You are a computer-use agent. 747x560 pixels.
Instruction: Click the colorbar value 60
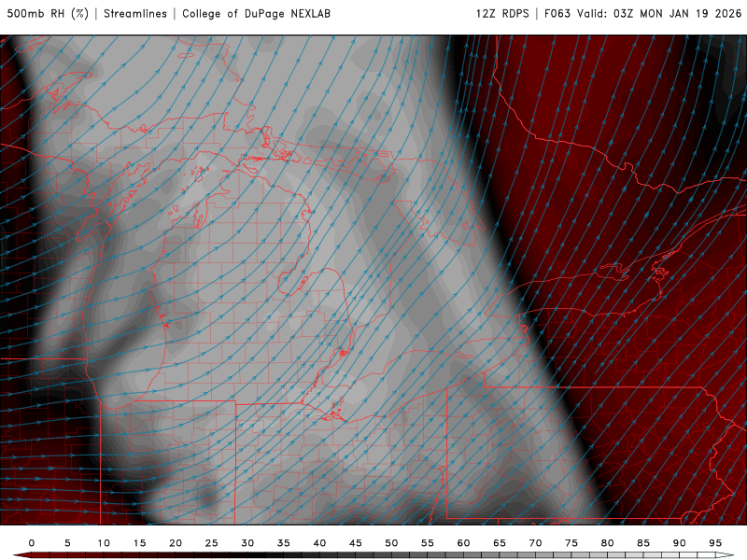[x=463, y=543]
